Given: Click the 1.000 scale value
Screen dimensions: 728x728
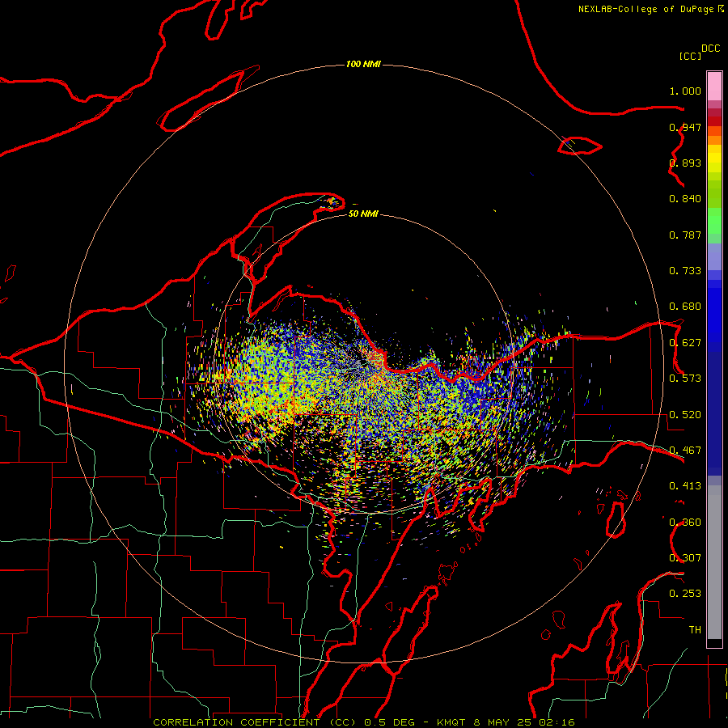Looking at the screenshot, I should pos(685,91).
